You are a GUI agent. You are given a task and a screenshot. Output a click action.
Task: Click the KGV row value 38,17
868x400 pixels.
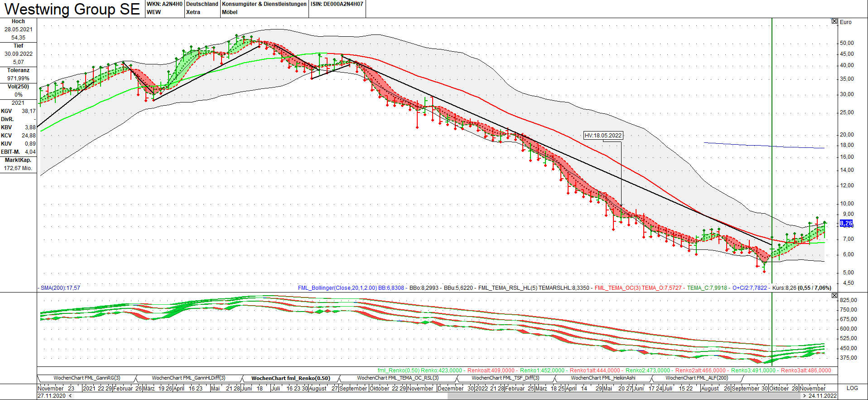click(29, 111)
